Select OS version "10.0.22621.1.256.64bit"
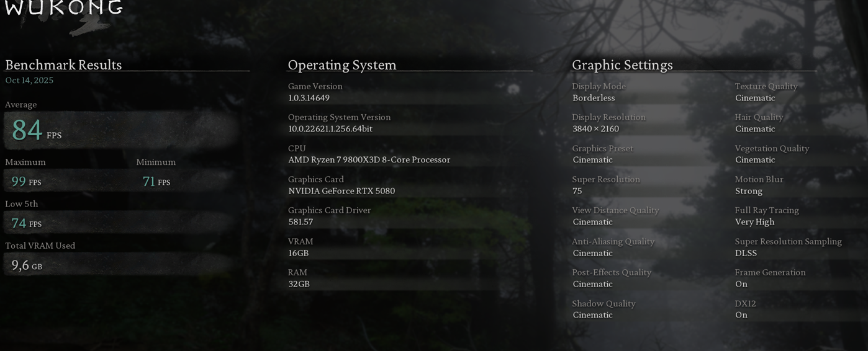Image resolution: width=868 pixels, height=351 pixels. (330, 129)
